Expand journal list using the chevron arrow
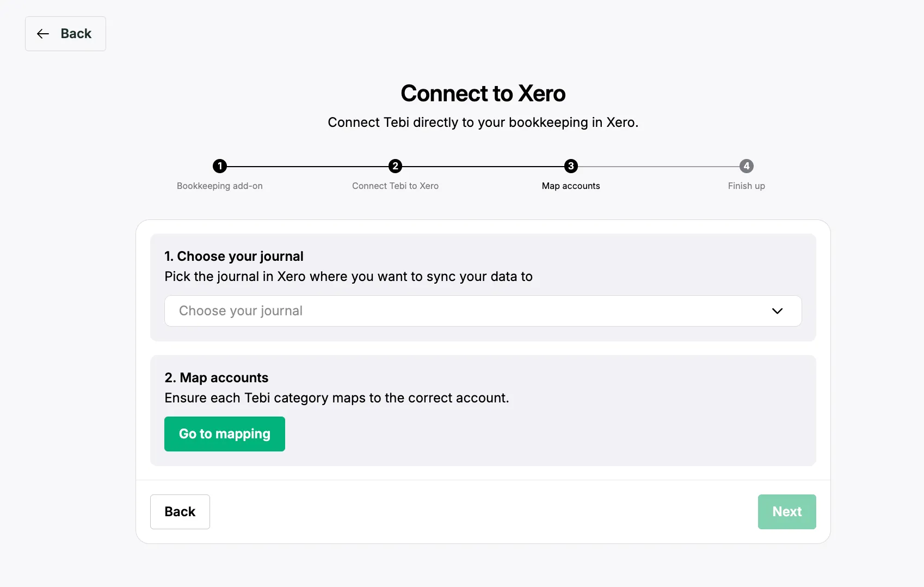 777,311
